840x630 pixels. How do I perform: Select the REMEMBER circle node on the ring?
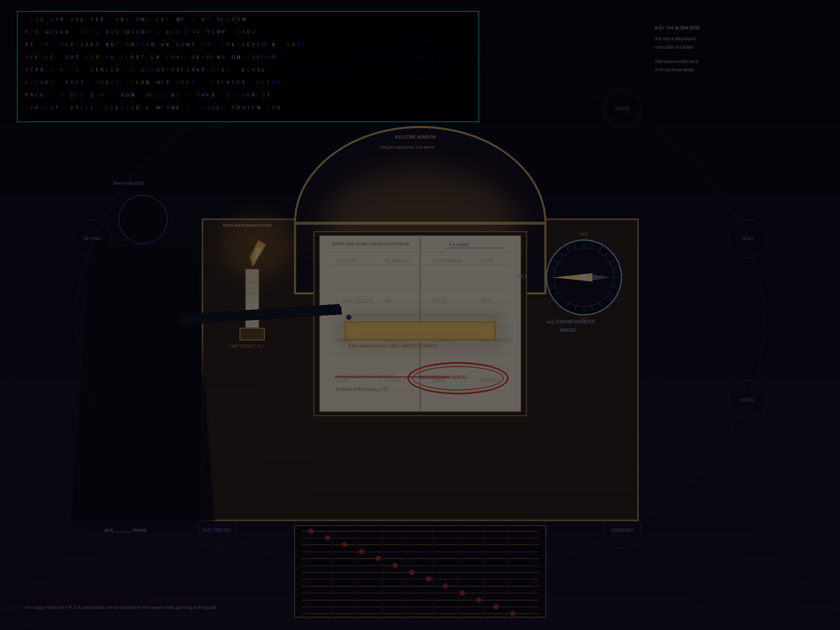pos(622,530)
